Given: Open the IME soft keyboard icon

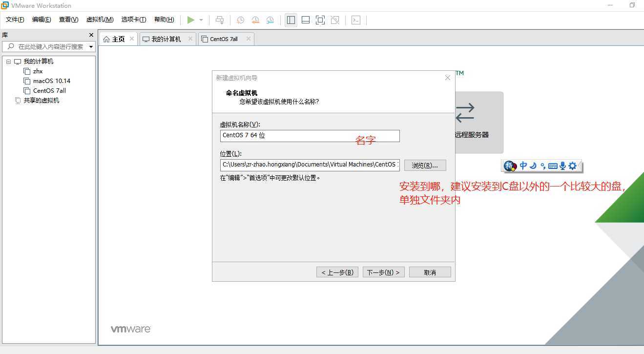Looking at the screenshot, I should click(553, 166).
